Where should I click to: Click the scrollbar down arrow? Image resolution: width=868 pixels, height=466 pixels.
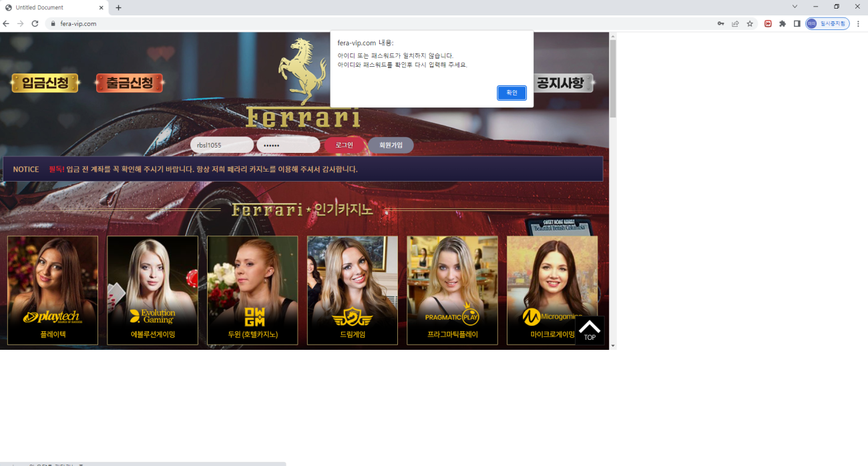click(613, 346)
